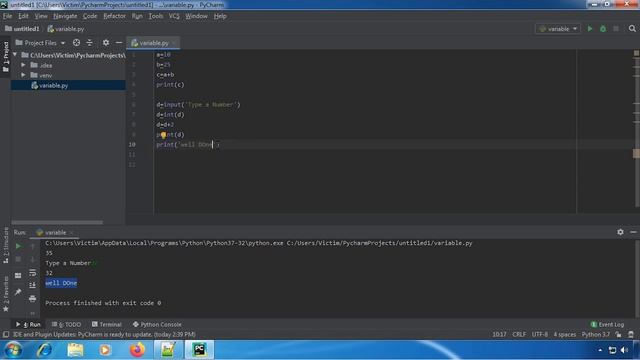This screenshot has width=640, height=360.
Task: Click the up arrow in the Run panel
Action: point(33,246)
